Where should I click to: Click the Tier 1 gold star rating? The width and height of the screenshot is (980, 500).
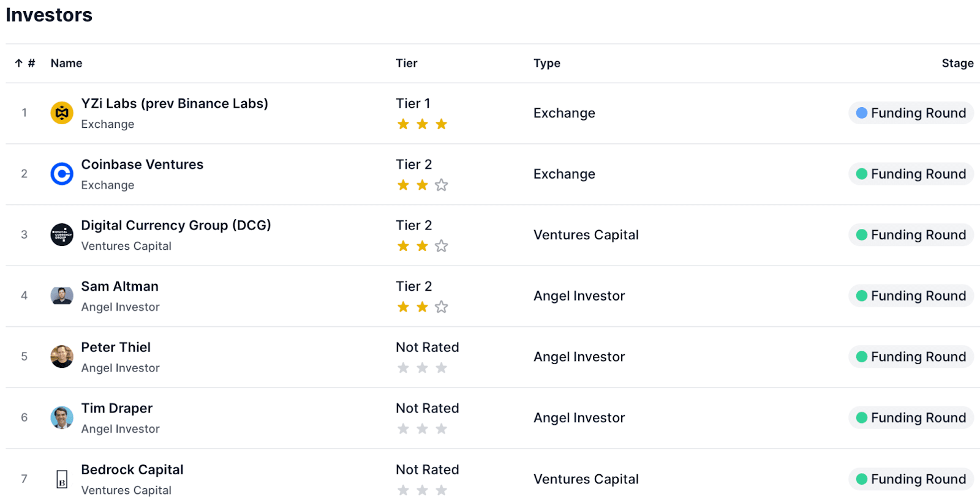pyautogui.click(x=422, y=124)
